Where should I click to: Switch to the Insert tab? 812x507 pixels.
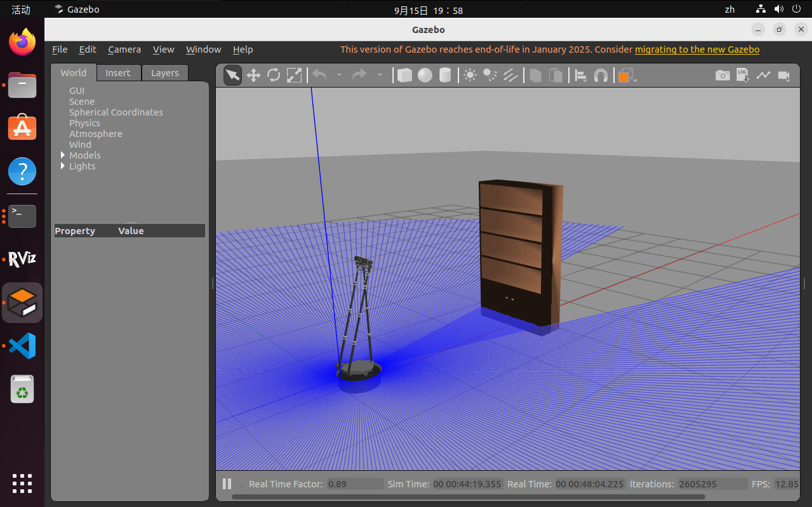pyautogui.click(x=118, y=73)
